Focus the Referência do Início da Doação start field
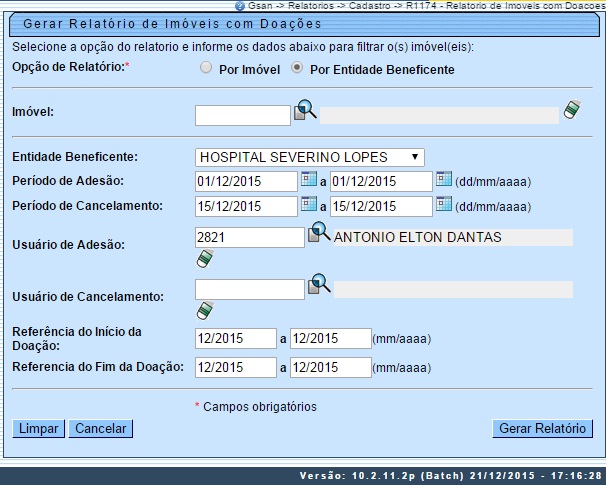This screenshot has width=606, height=485. point(236,339)
